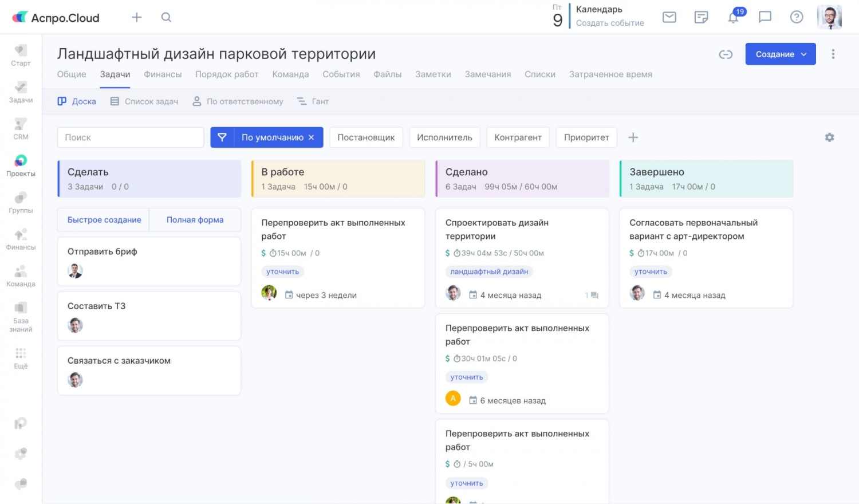859x504 pixels.
Task: Switch to the Финансы tab
Action: pos(163,74)
